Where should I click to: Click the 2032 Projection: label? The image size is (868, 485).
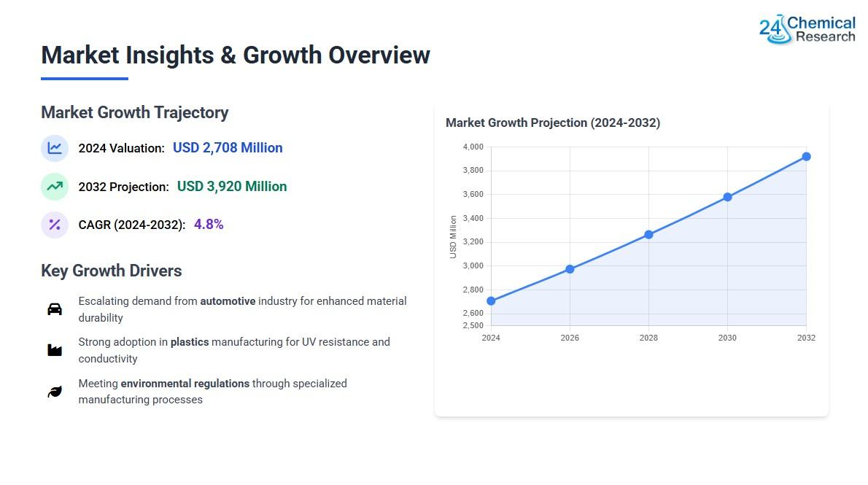[x=123, y=187]
